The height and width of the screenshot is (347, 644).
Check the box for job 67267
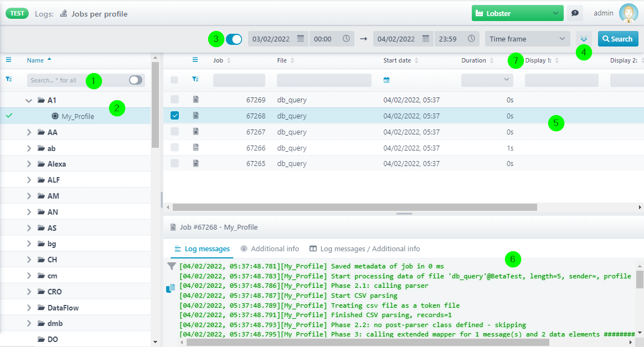tap(174, 131)
